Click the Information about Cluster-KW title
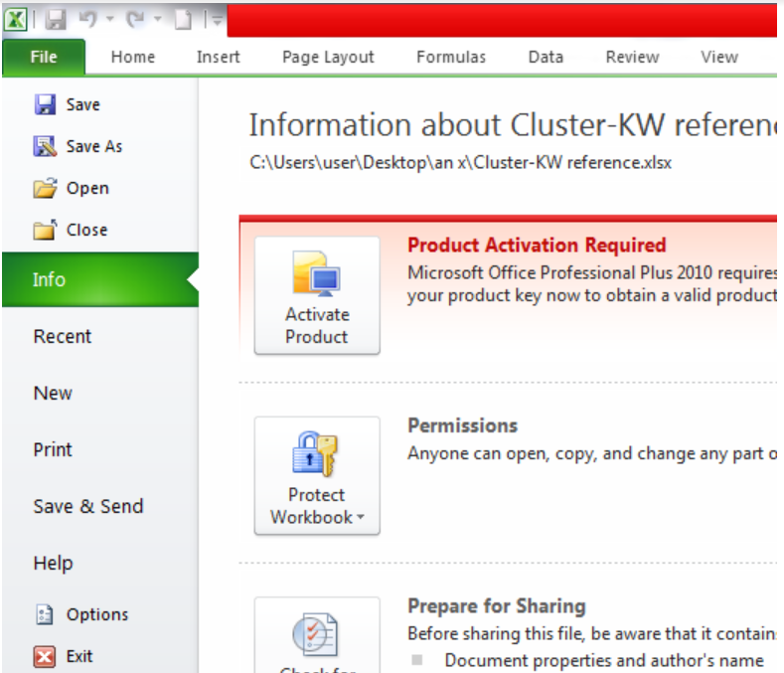784x673 pixels. click(513, 124)
